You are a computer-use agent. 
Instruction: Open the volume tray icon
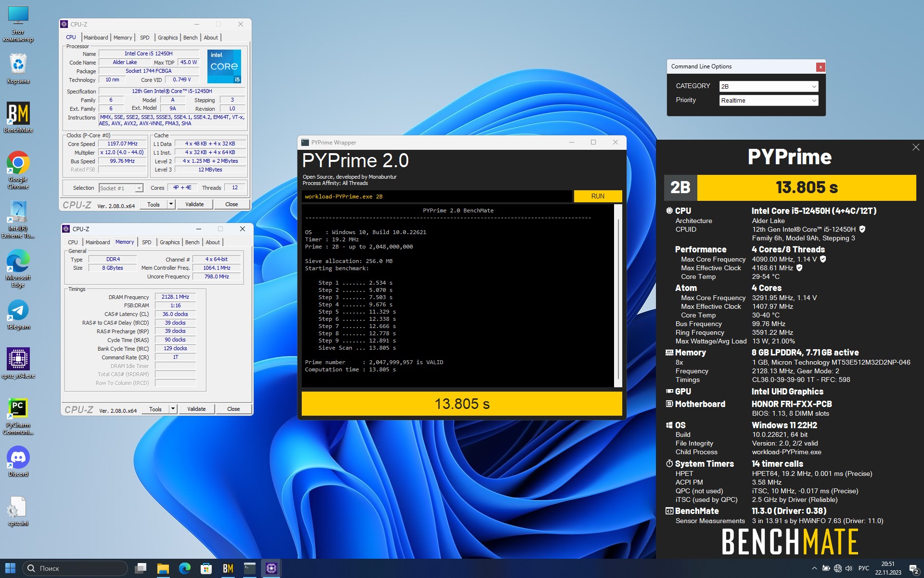(x=848, y=568)
